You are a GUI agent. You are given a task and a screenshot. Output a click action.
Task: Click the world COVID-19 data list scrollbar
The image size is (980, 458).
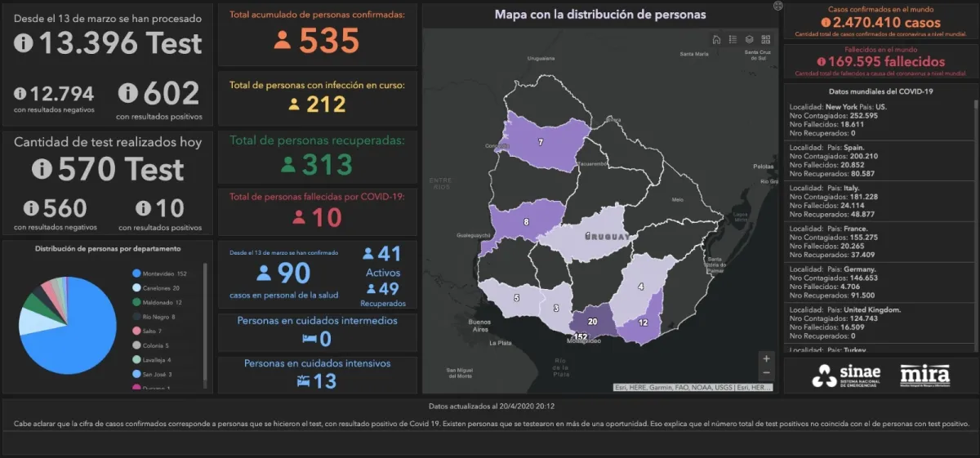point(974,220)
